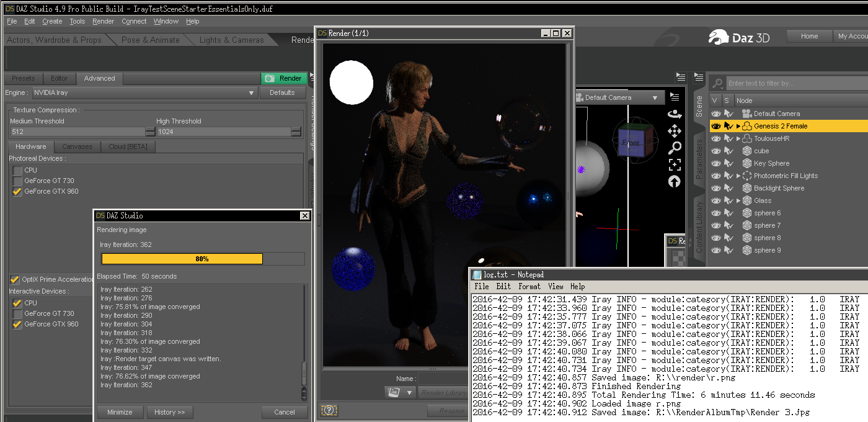The width and height of the screenshot is (868, 422).
Task: Enable GeForce GT 730 for Photoreal Devices
Action: tap(18, 181)
